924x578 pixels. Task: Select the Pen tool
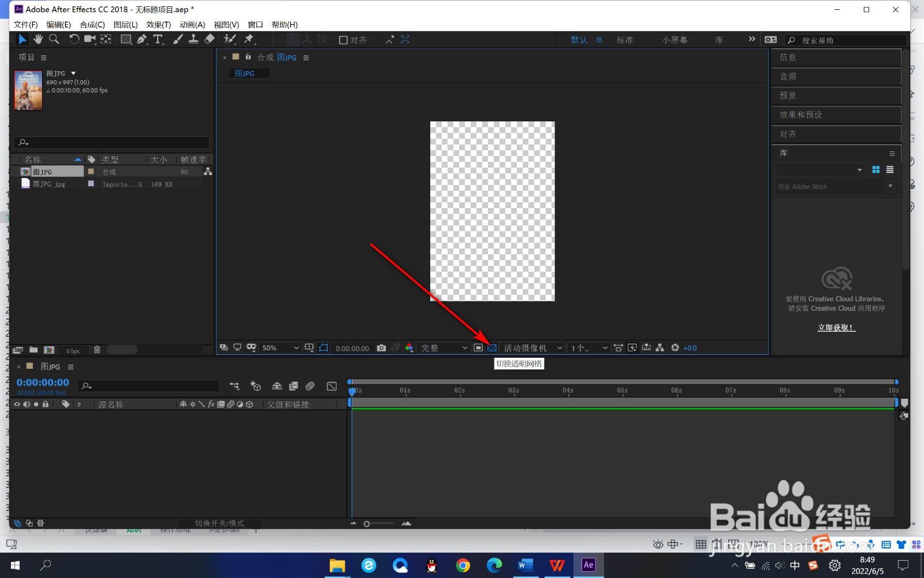[x=142, y=39]
